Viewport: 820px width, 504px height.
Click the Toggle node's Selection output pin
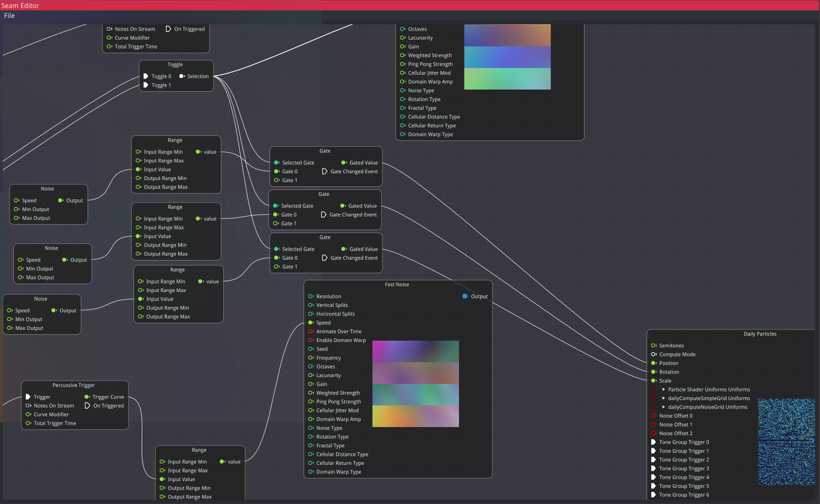coord(182,76)
